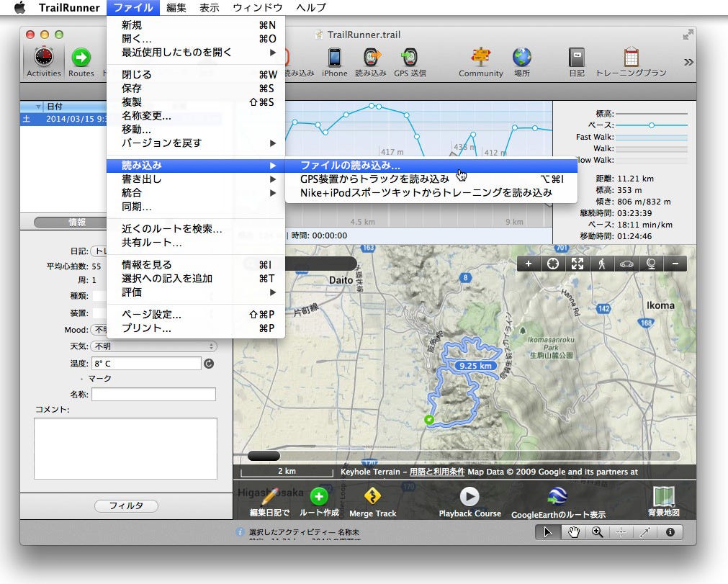Open the ウィンドウ menu
This screenshot has width=728, height=584.
click(258, 7)
